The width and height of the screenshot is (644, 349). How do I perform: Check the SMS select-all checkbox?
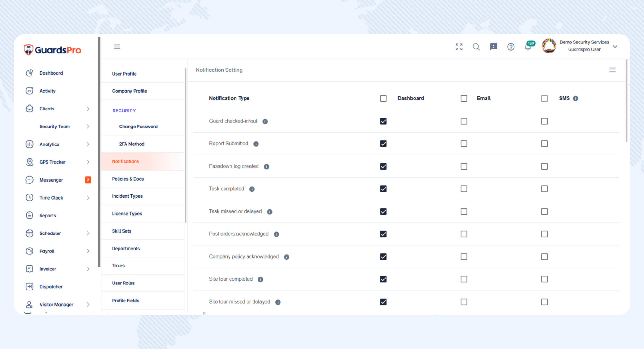click(544, 99)
